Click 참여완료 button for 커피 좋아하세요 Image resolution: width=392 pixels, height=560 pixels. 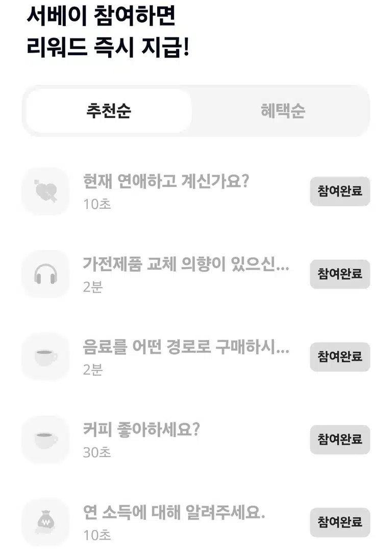[x=340, y=440]
